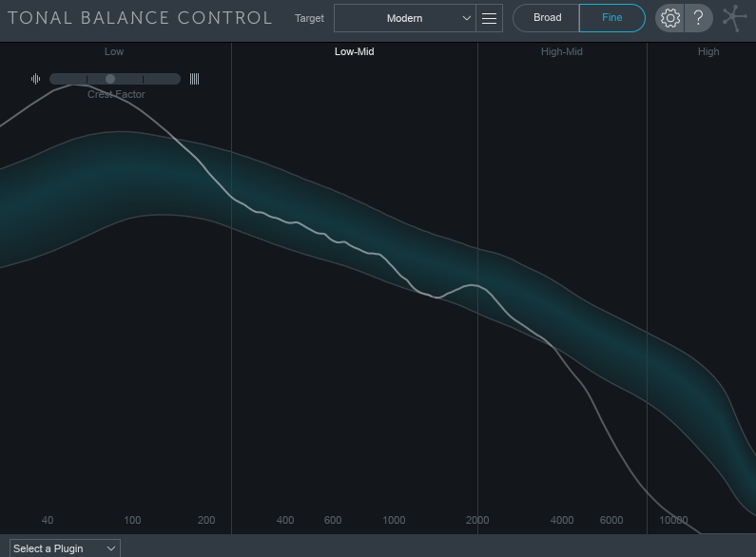756x557 pixels.
Task: Click the 200 Hz axis label
Action: (206, 520)
